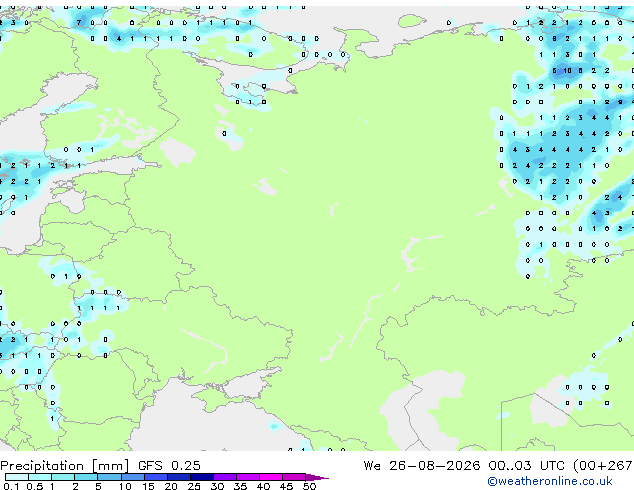Click the 40–45 mm magenta legend swatch
634x490 pixels.
click(271, 477)
